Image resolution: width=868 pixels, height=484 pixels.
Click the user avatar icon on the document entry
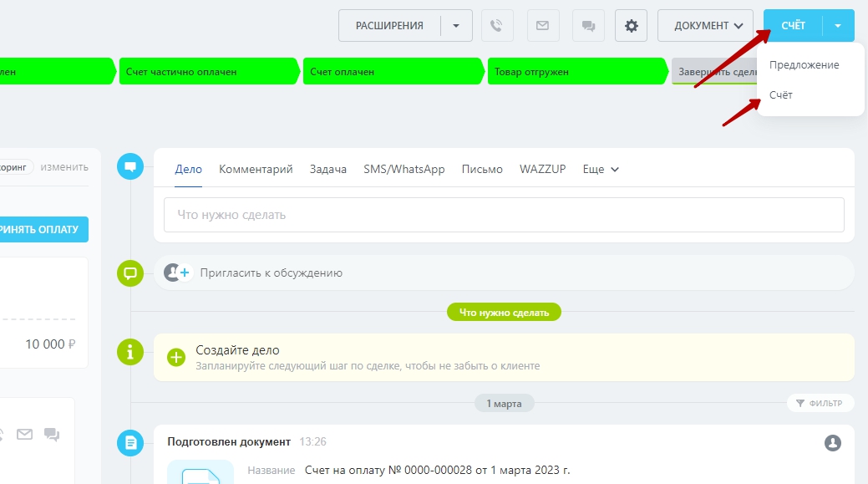(832, 443)
